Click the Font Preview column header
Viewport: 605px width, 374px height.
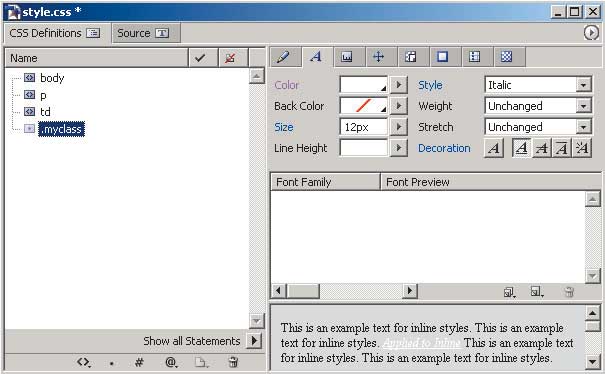490,182
